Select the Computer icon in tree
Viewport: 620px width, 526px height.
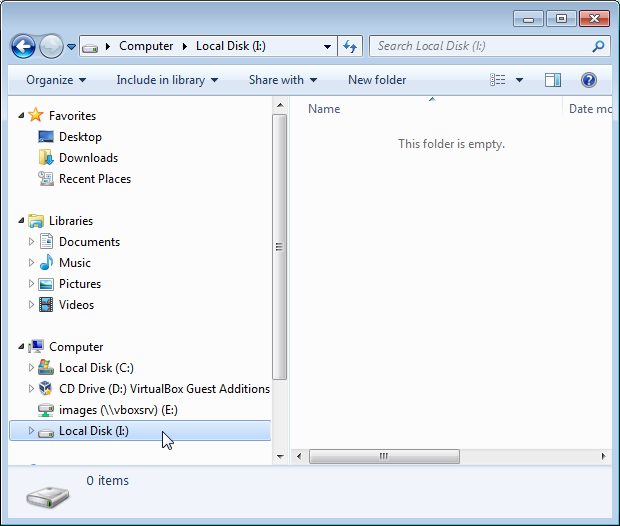tap(36, 346)
